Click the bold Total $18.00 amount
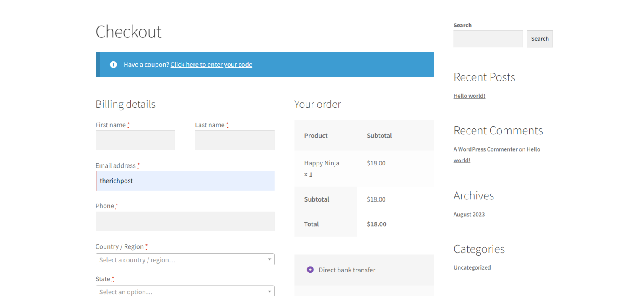The image size is (644, 296). tap(377, 224)
